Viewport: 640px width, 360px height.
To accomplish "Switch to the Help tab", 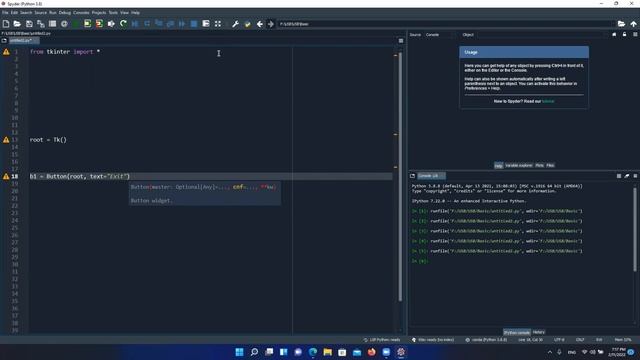I will 498,165.
